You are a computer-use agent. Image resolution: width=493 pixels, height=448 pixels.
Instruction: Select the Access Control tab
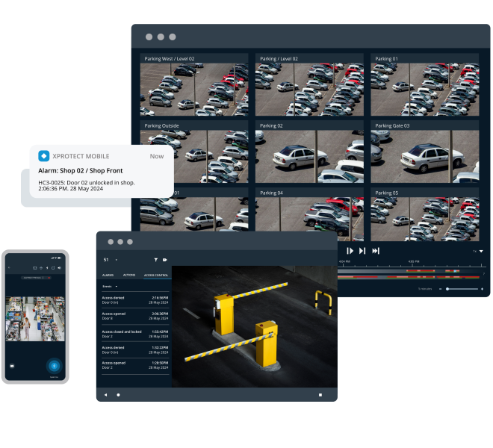click(x=155, y=275)
